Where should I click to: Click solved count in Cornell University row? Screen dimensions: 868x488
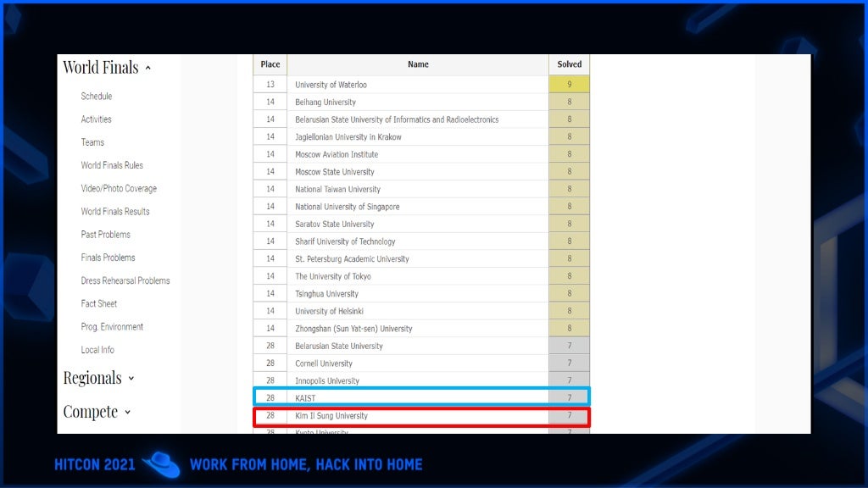pyautogui.click(x=569, y=363)
